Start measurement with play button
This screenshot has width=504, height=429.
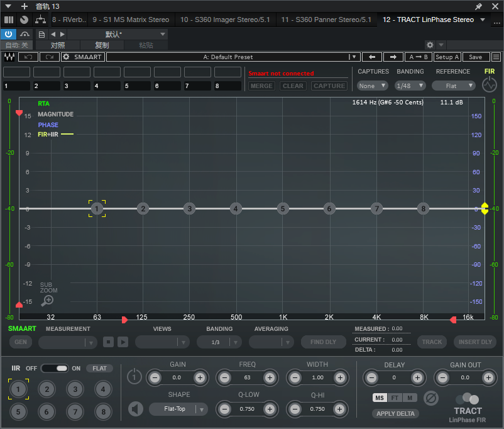point(123,342)
